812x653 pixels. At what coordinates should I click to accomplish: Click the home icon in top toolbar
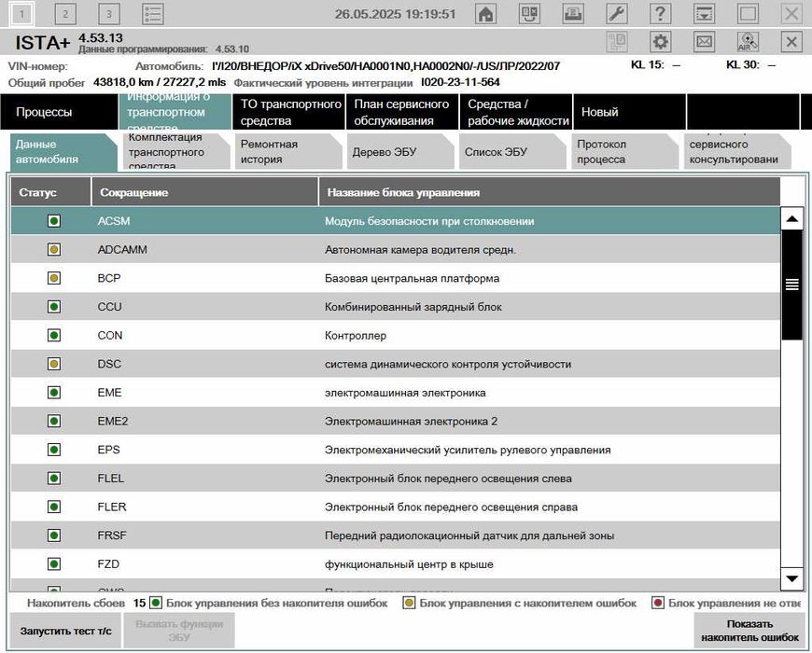(486, 14)
